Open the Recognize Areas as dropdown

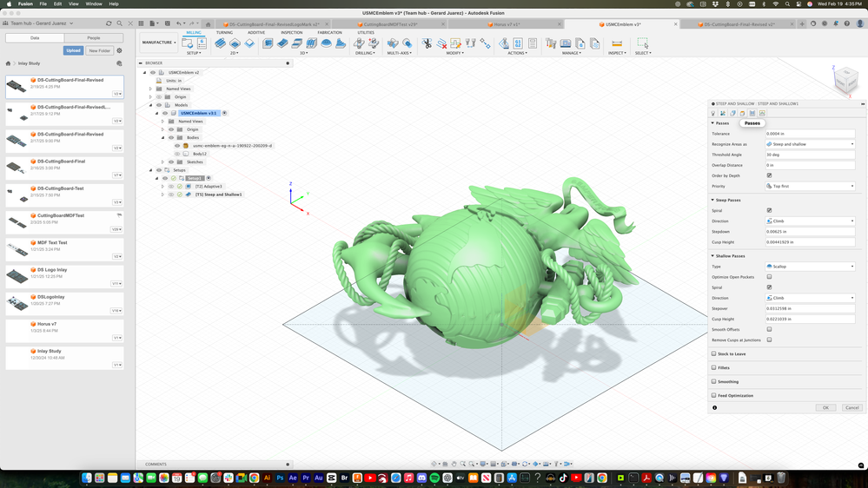click(x=811, y=144)
